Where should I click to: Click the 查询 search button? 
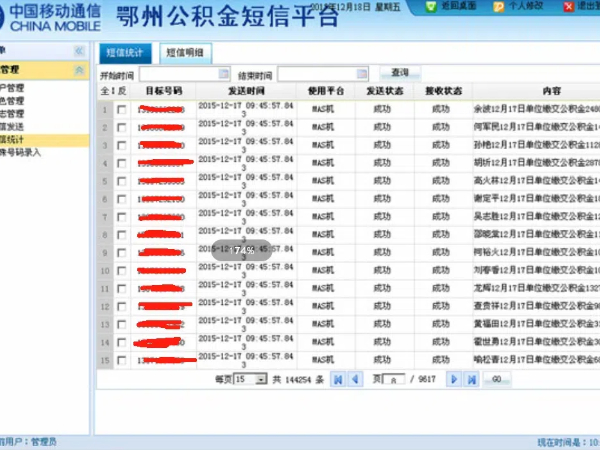400,73
